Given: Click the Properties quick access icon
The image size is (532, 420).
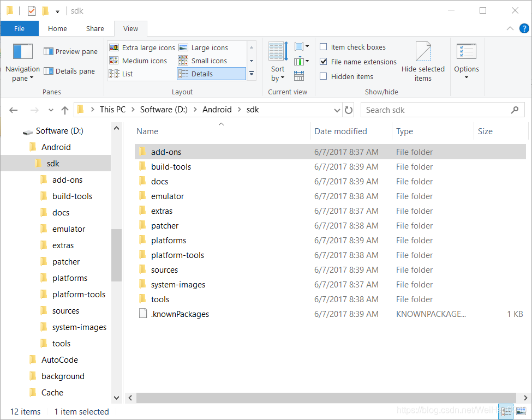Looking at the screenshot, I should click(x=32, y=11).
